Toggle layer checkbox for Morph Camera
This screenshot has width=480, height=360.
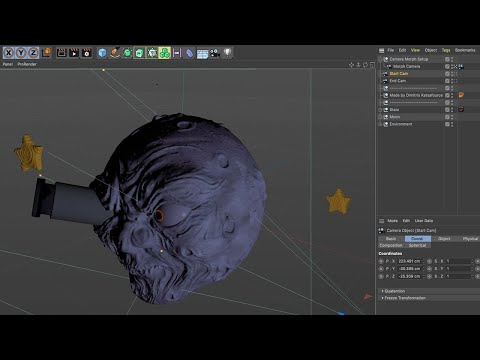(447, 66)
